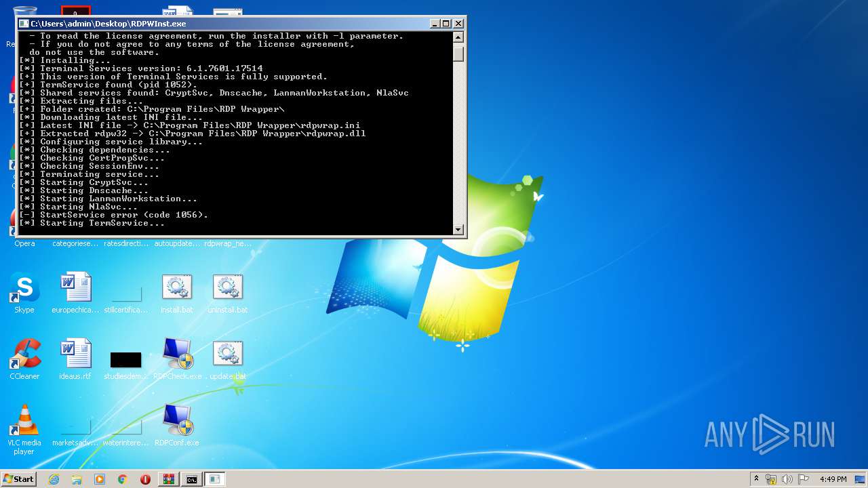Launch Opera from the taskbar
Viewport: 868px width, 488px height.
[146, 479]
